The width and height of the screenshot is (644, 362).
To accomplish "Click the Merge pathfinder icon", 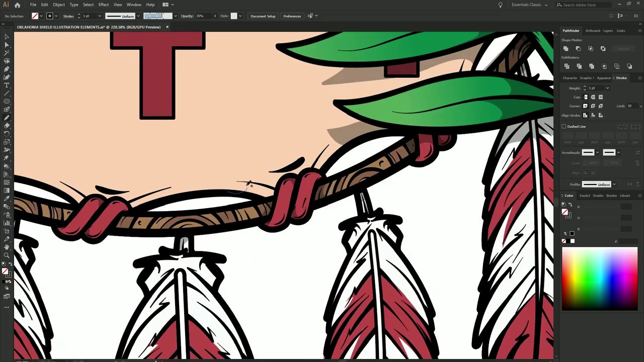I will [x=592, y=66].
